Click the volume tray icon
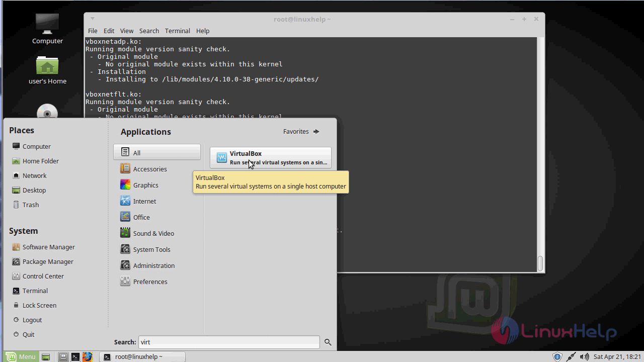This screenshot has width=644, height=362. [584, 357]
